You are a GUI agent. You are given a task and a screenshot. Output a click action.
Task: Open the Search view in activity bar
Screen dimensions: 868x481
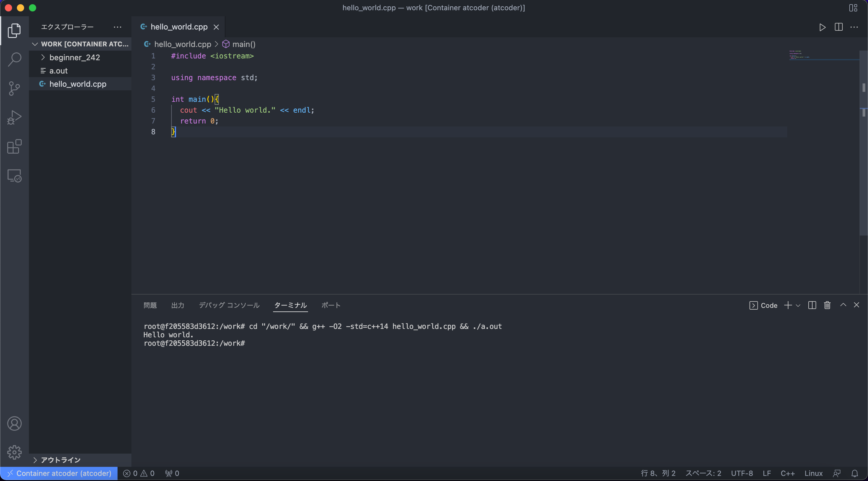click(x=14, y=60)
